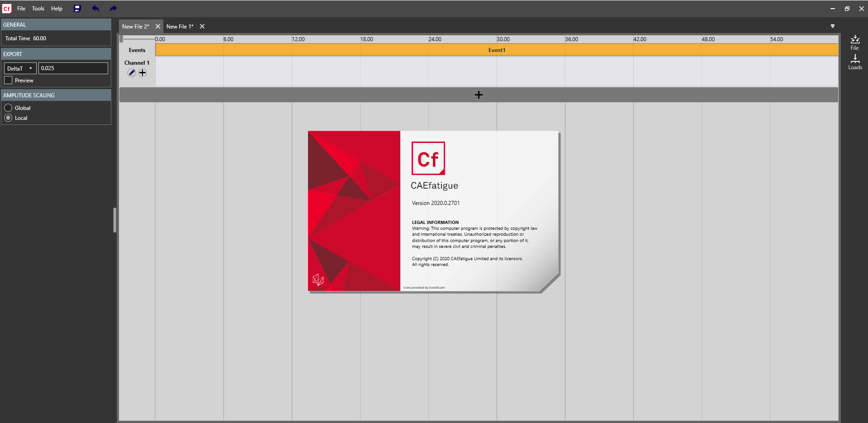This screenshot has width=868, height=423.
Task: Click the left panel splitter handle
Action: pos(115,220)
